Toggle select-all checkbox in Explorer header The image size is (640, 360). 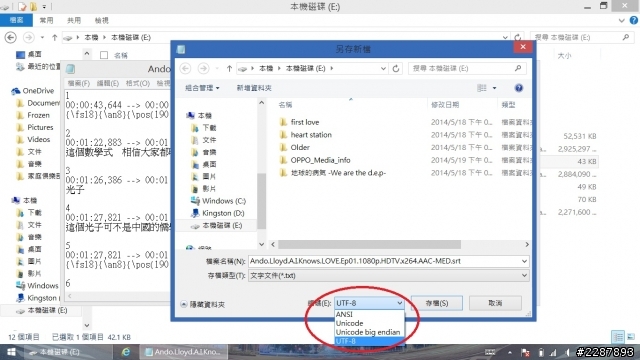(104, 55)
